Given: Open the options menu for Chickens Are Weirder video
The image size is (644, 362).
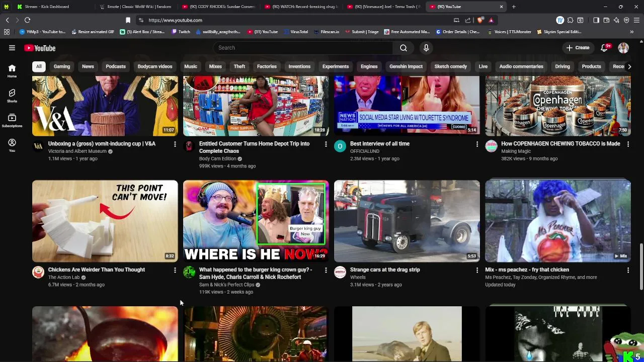Looking at the screenshot, I should click(175, 270).
